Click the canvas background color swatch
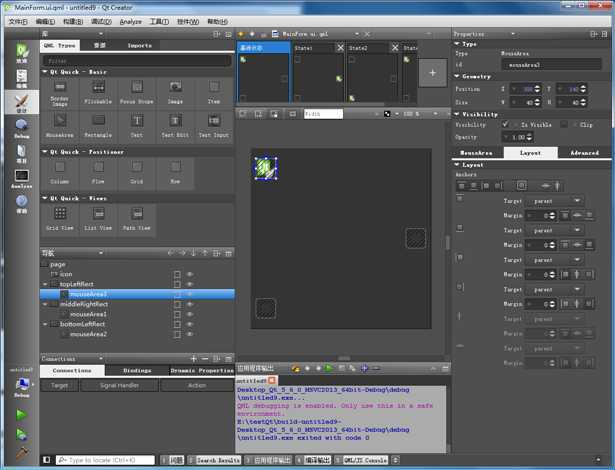Image resolution: width=615 pixels, height=470 pixels. click(387, 114)
